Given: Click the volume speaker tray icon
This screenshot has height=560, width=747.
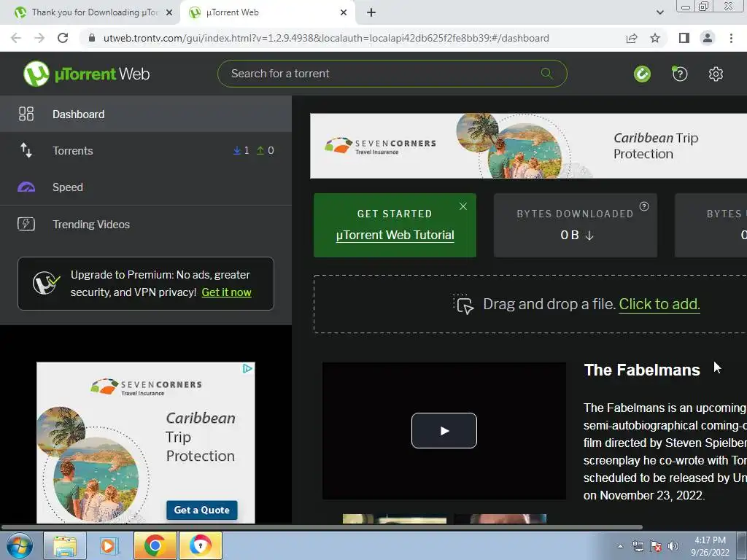Looking at the screenshot, I should point(673,546).
